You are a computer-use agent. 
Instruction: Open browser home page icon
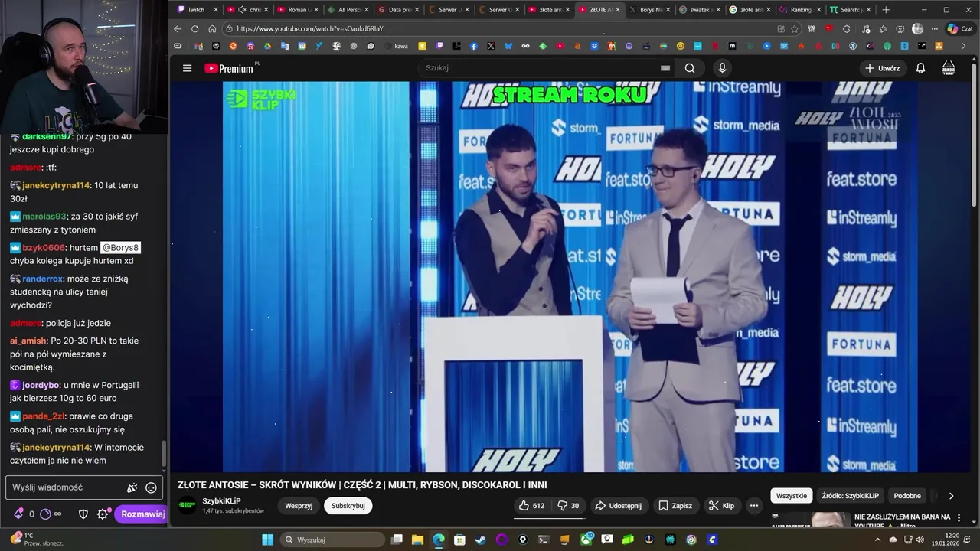[x=212, y=28]
